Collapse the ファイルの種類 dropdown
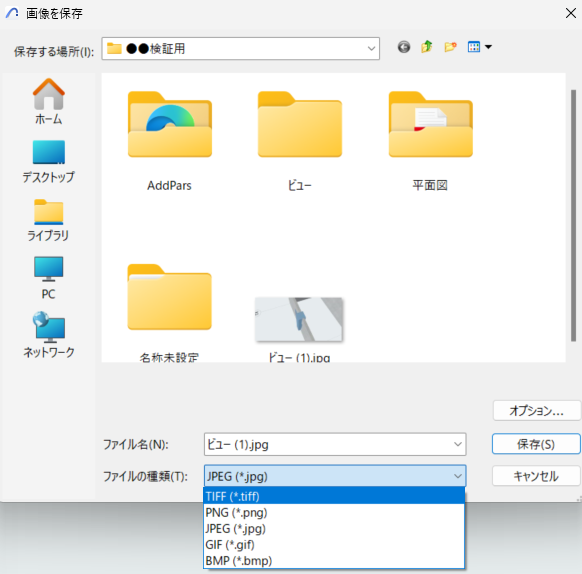582x574 pixels. [458, 476]
